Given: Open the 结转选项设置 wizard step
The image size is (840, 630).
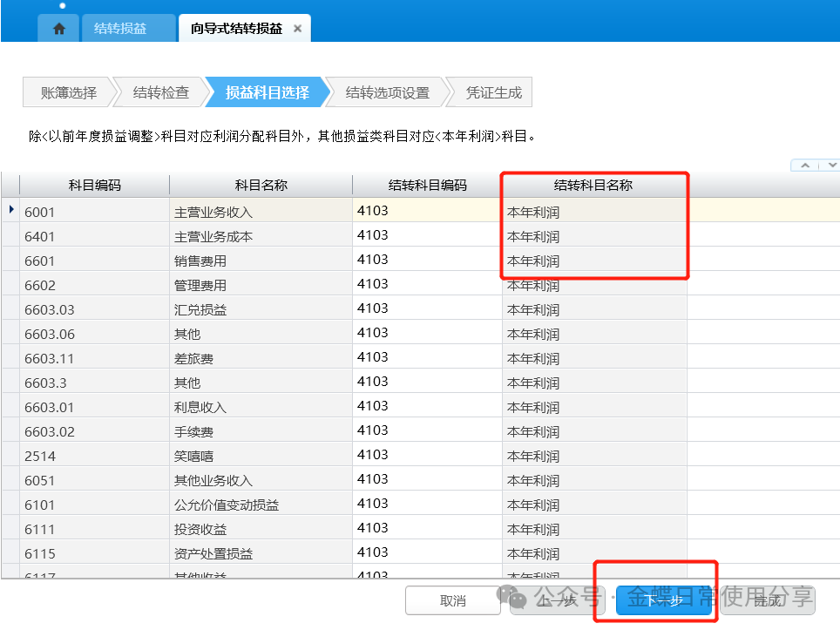Looking at the screenshot, I should [387, 92].
